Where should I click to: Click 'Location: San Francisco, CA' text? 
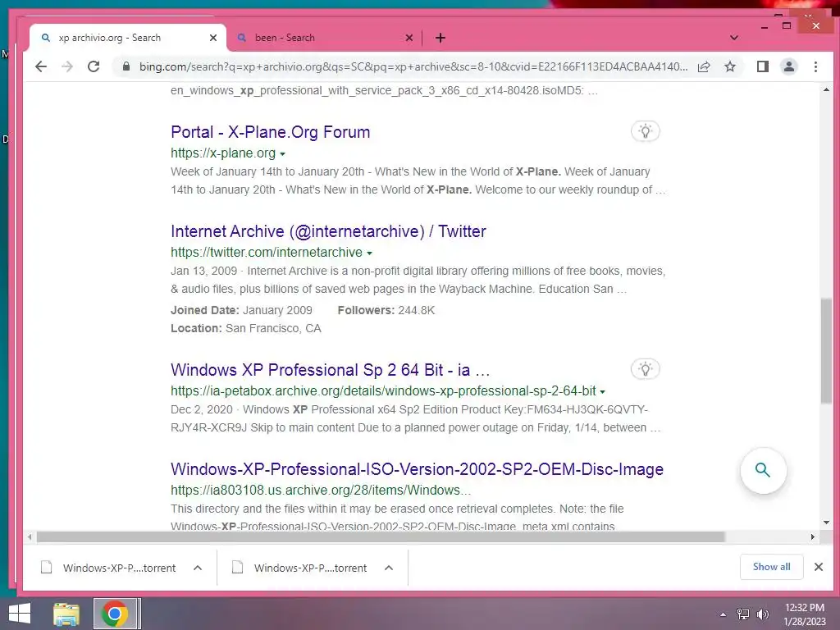point(246,328)
